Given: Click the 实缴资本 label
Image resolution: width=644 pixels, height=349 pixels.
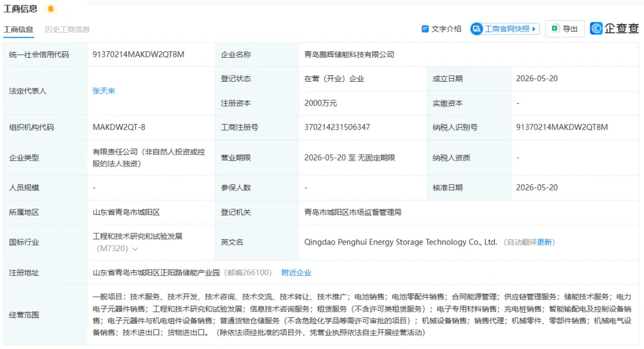Looking at the screenshot, I should (448, 103).
